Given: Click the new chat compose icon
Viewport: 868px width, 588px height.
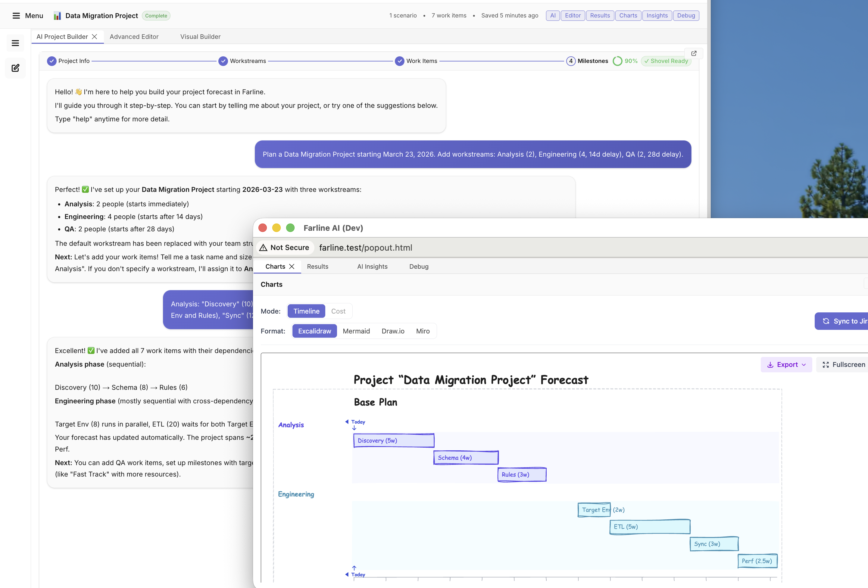Looking at the screenshot, I should coord(15,68).
